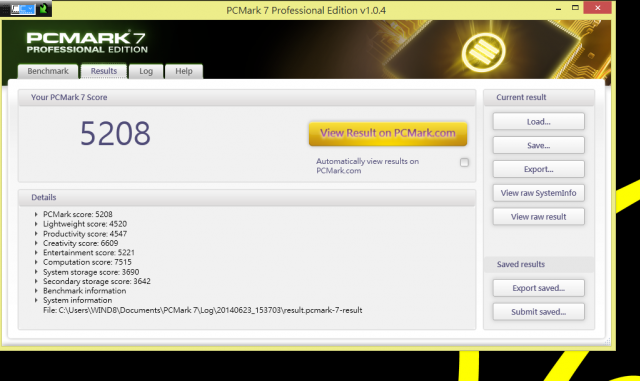Click the Submit saved... button

(538, 312)
